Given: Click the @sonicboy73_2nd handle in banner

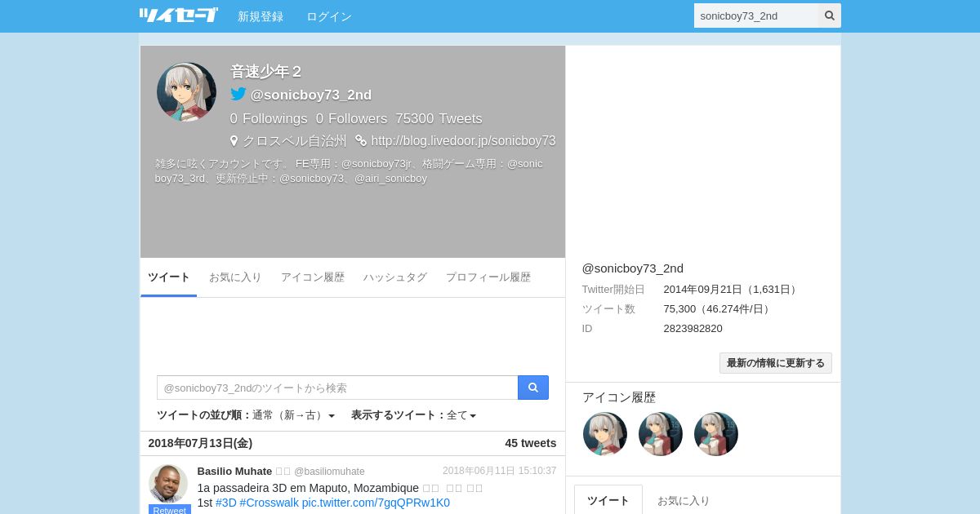Looking at the screenshot, I should pos(311,95).
